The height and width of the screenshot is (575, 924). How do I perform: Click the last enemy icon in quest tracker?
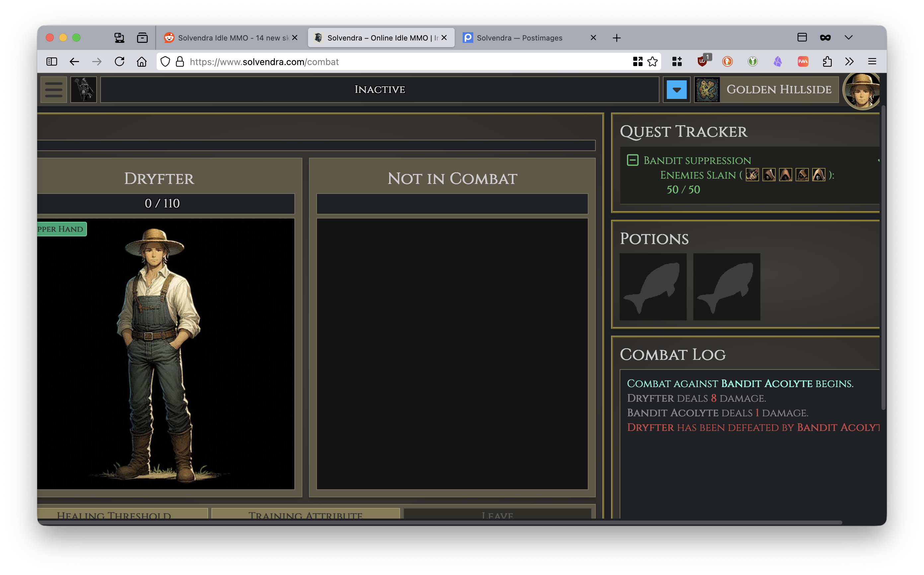coord(818,175)
